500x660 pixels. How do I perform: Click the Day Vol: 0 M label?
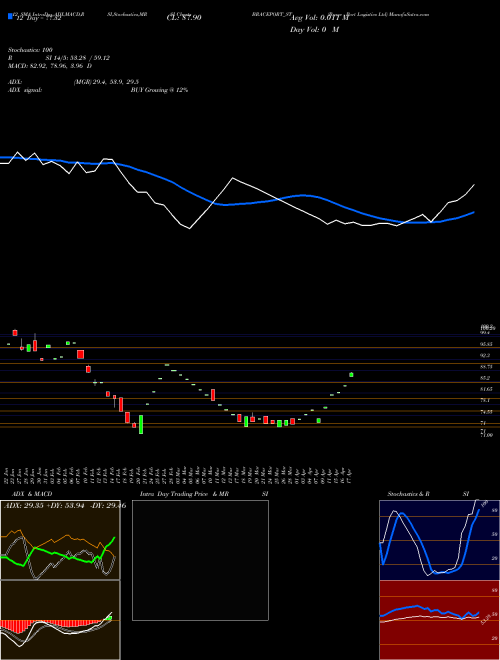coord(314,30)
